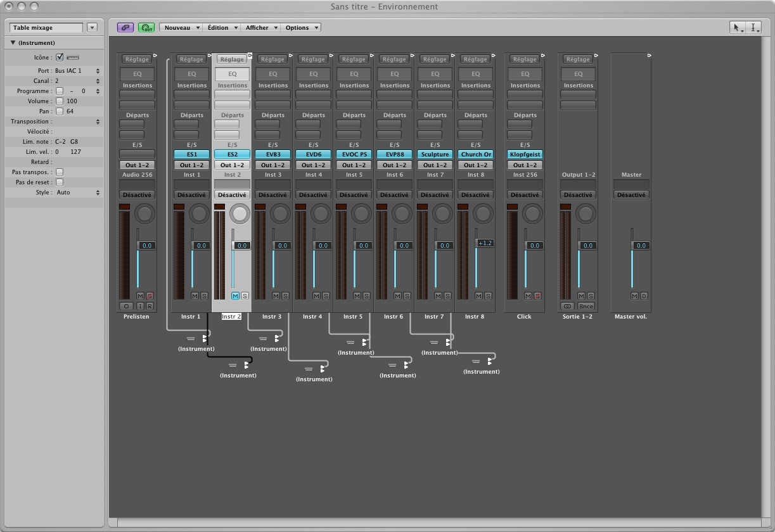Click the Bnce button on Sortie 1-2
Screen dimensions: 775x532
pyautogui.click(x=586, y=307)
